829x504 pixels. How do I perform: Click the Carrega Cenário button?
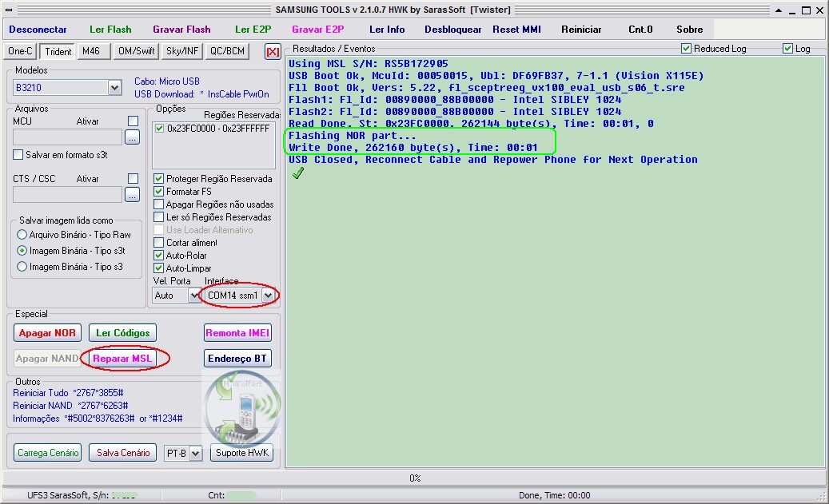pyautogui.click(x=48, y=453)
